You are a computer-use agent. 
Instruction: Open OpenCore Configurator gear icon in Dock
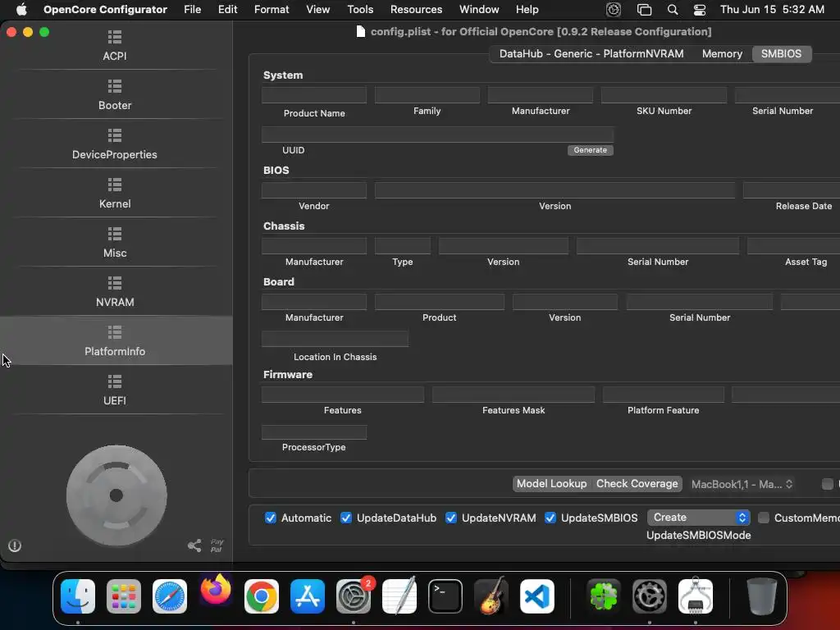tap(650, 596)
